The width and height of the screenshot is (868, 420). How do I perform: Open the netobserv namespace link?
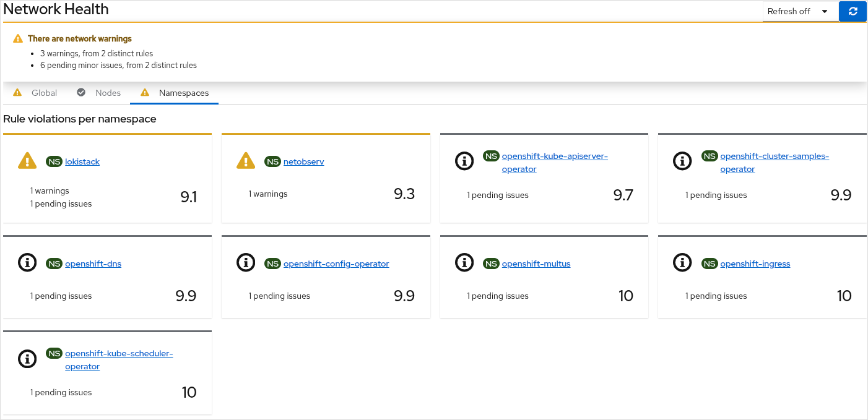pos(303,161)
